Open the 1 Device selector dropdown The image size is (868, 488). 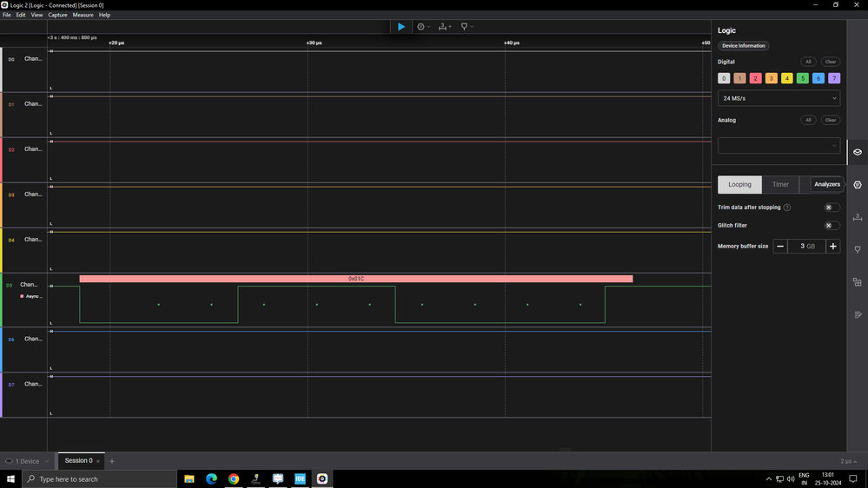(x=27, y=461)
